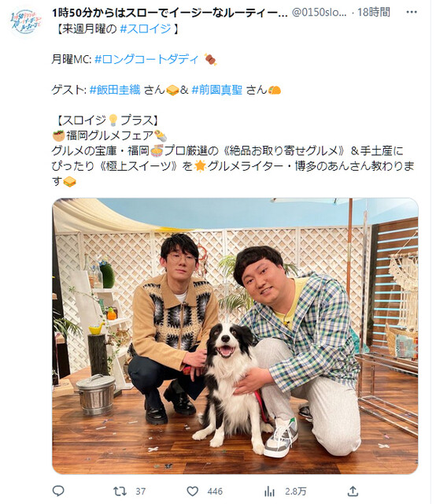Open the tweet's three-dot more menu
447x504 pixels.
coord(412,13)
